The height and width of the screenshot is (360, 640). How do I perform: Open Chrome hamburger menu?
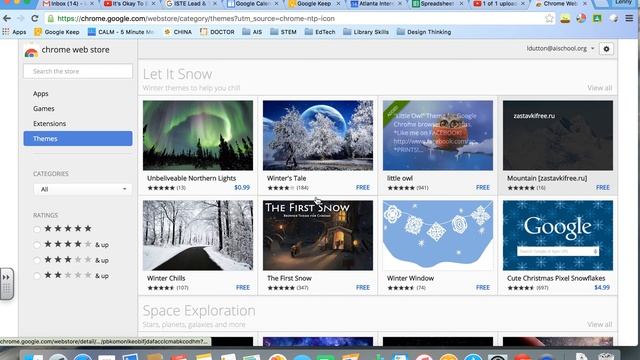tap(629, 18)
